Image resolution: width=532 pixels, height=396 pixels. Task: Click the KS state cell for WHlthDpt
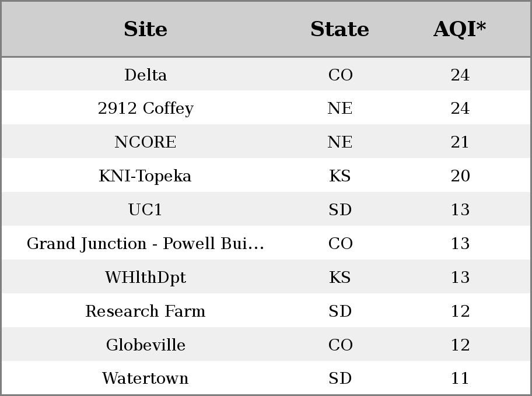pyautogui.click(x=339, y=277)
